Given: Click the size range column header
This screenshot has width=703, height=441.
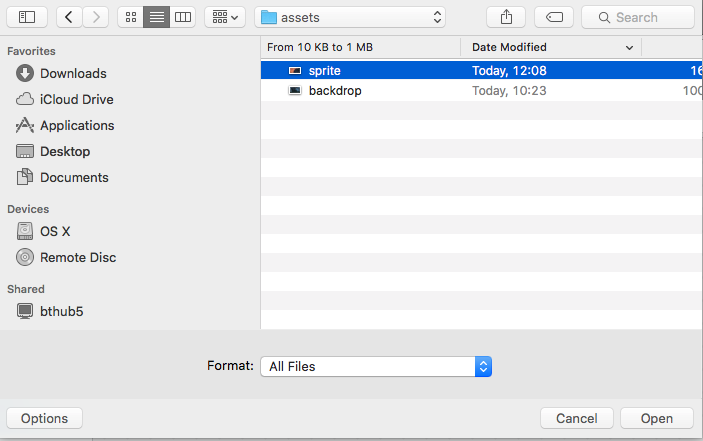Looking at the screenshot, I should [x=360, y=47].
